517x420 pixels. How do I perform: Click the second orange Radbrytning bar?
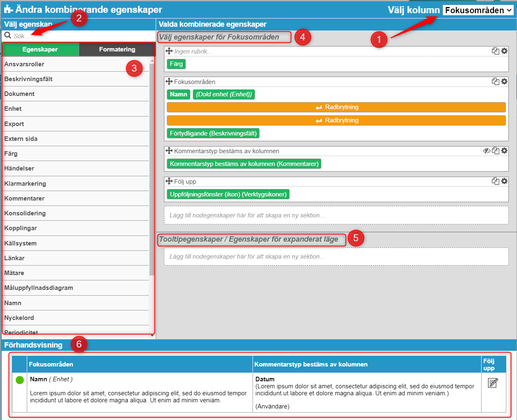tap(336, 120)
